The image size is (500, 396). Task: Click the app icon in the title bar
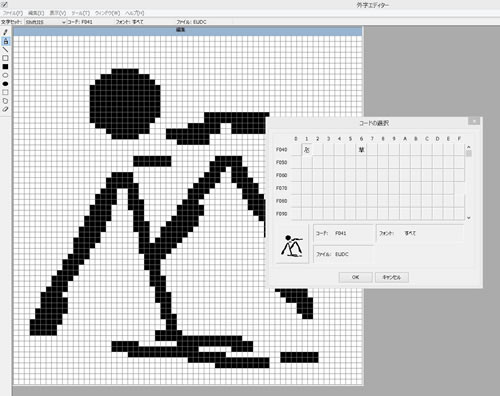(4, 5)
